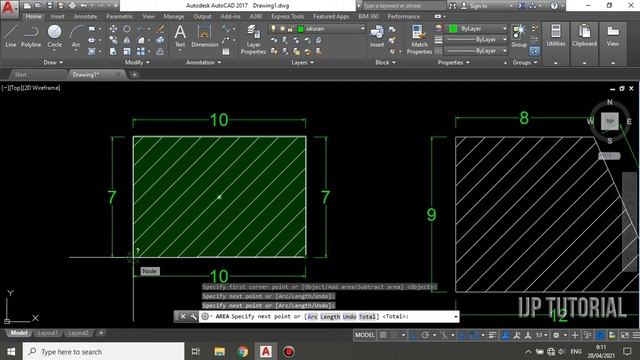The height and width of the screenshot is (360, 640).
Task: Open the linetype ByLayer dropdown
Action: (x=476, y=51)
